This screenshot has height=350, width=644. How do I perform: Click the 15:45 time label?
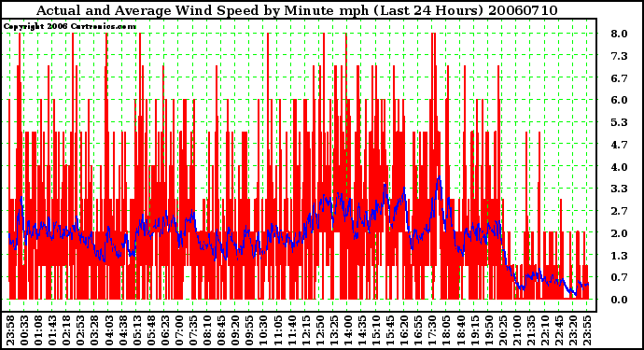390,330
